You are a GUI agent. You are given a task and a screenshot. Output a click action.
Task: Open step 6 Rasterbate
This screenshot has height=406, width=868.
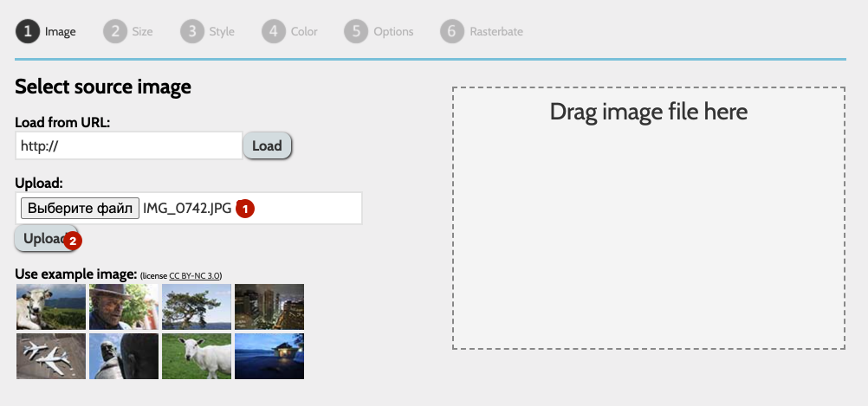tap(482, 32)
